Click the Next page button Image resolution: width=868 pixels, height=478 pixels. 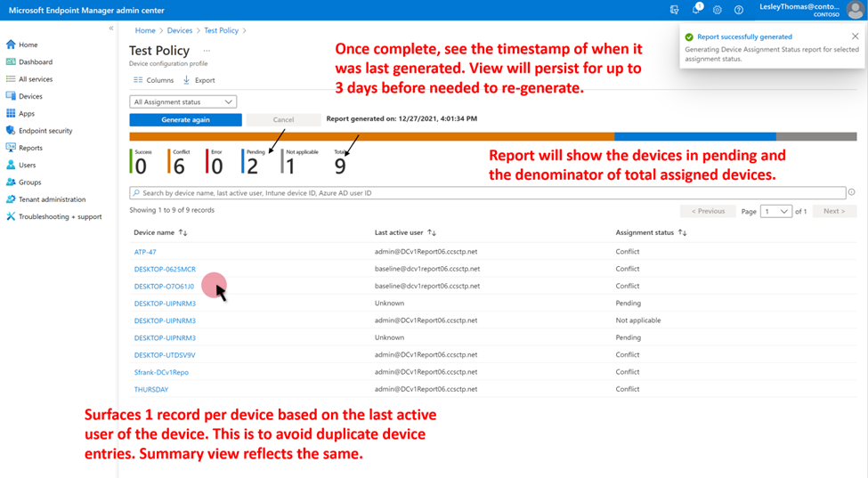pos(834,211)
